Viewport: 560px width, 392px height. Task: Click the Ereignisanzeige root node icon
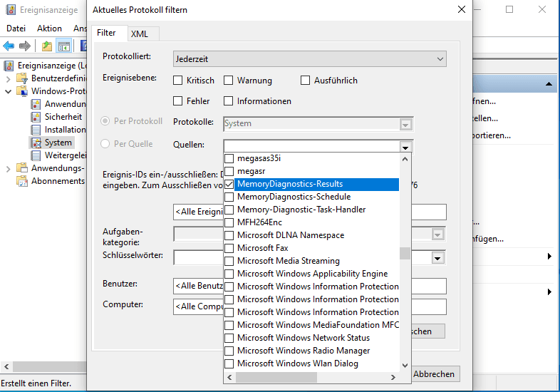tap(9, 66)
